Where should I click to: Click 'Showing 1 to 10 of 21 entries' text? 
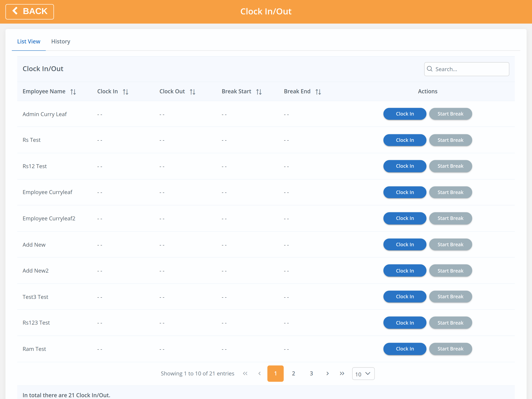(197, 373)
